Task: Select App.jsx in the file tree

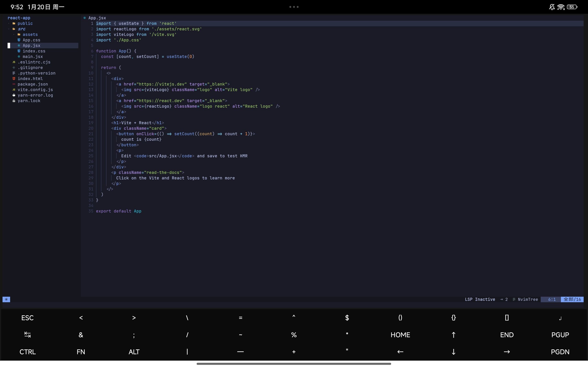Action: tap(31, 46)
